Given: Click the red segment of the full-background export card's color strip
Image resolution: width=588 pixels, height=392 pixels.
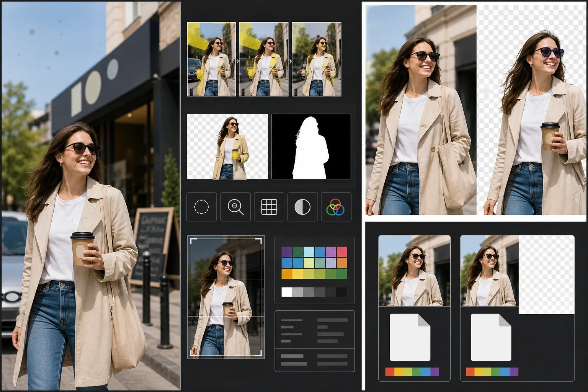Looking at the screenshot, I should pos(390,372).
